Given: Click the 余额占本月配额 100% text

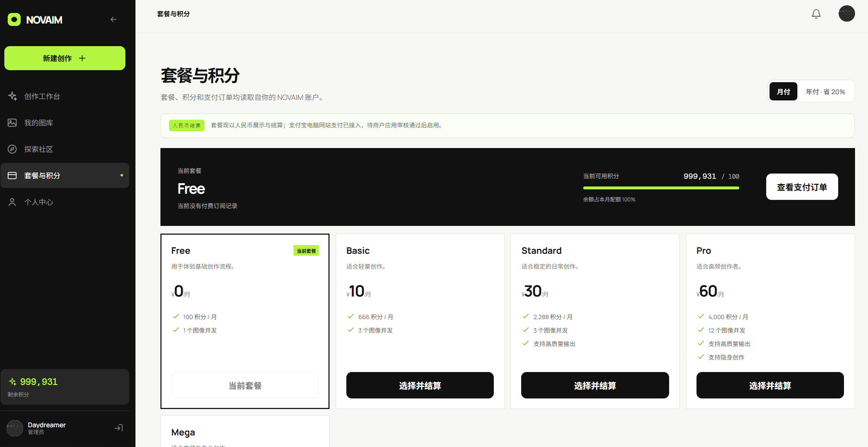Looking at the screenshot, I should pyautogui.click(x=609, y=199).
